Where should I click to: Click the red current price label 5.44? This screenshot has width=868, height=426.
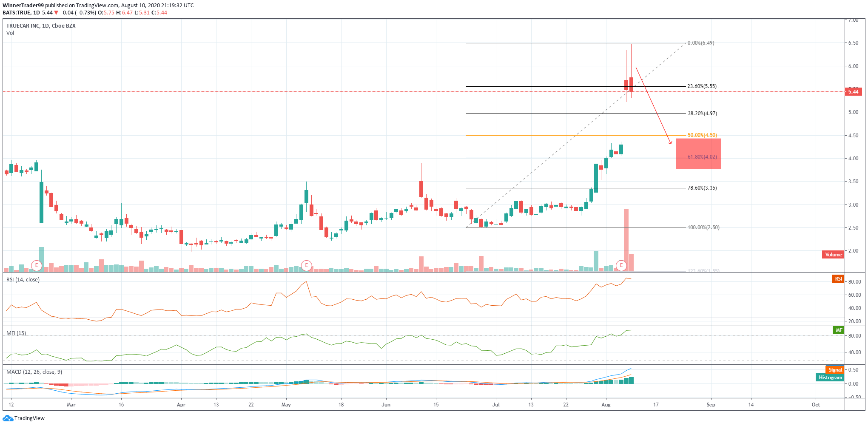pos(853,92)
